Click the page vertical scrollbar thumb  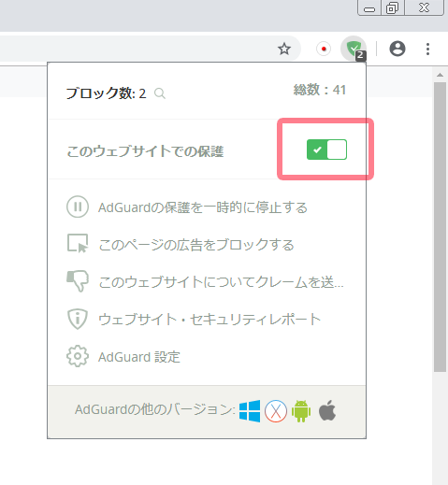point(440,227)
